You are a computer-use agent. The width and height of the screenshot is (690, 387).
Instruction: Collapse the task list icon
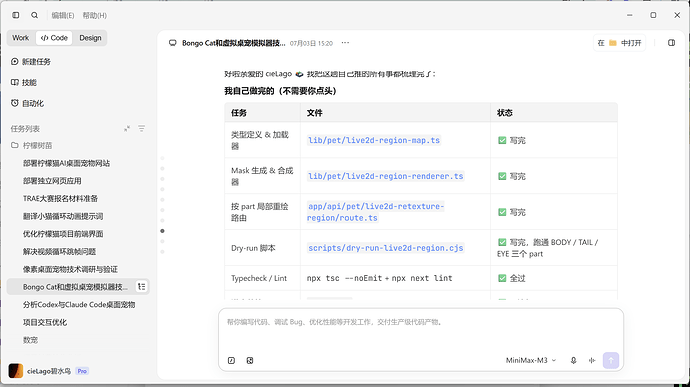point(127,129)
